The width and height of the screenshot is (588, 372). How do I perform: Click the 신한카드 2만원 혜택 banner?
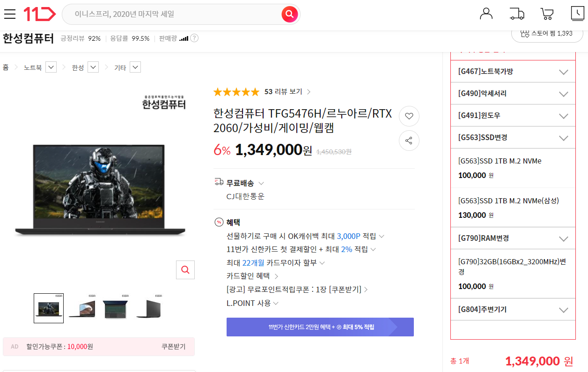320,327
